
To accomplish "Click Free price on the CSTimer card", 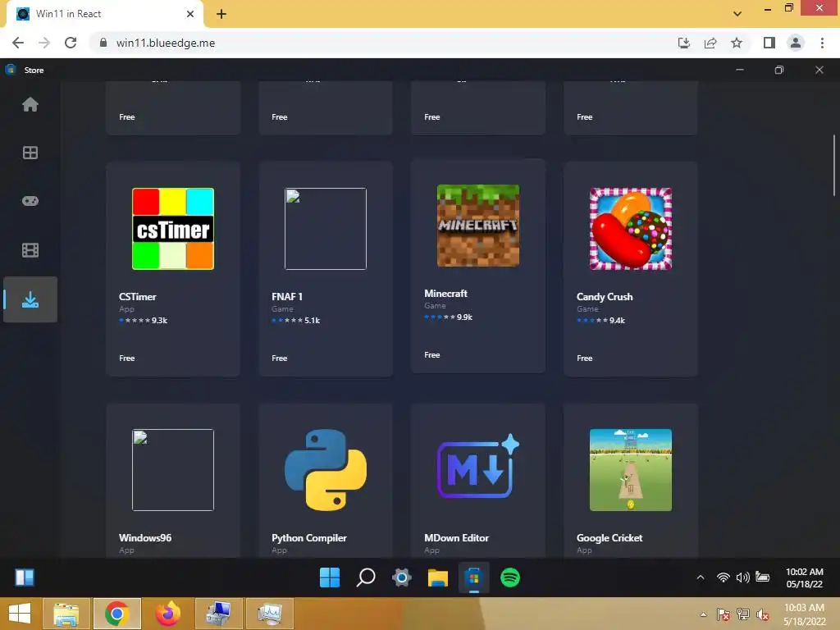I will 127,358.
